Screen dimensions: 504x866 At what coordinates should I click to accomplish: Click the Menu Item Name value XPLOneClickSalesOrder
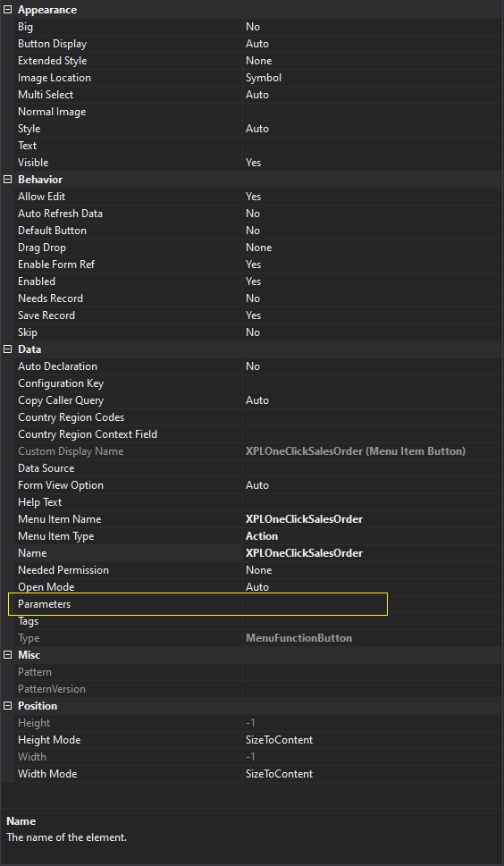(x=304, y=519)
